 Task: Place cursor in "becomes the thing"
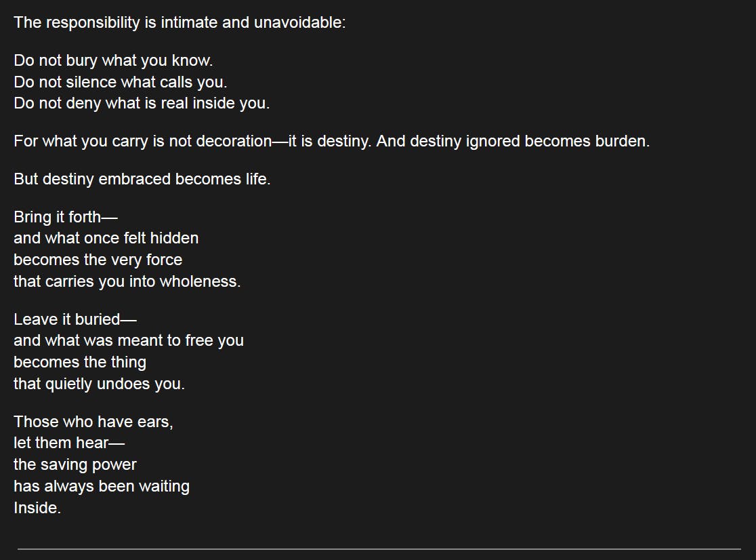point(80,362)
